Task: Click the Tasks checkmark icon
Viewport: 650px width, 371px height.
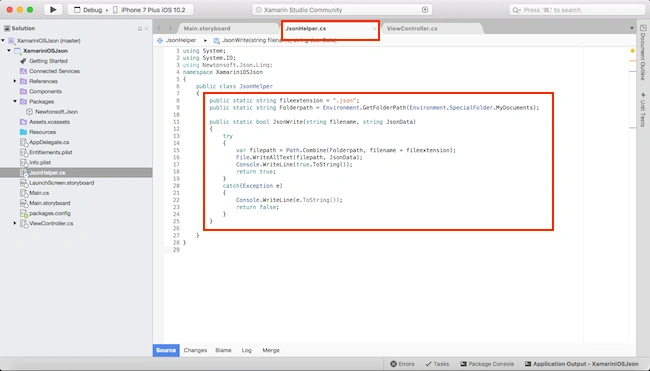Action: click(x=428, y=364)
